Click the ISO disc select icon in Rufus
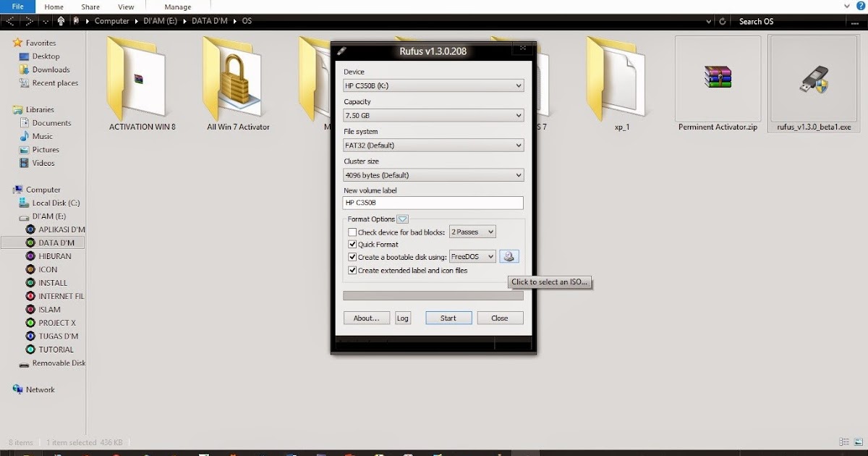Viewport: 868px width, 456px height. [x=509, y=256]
